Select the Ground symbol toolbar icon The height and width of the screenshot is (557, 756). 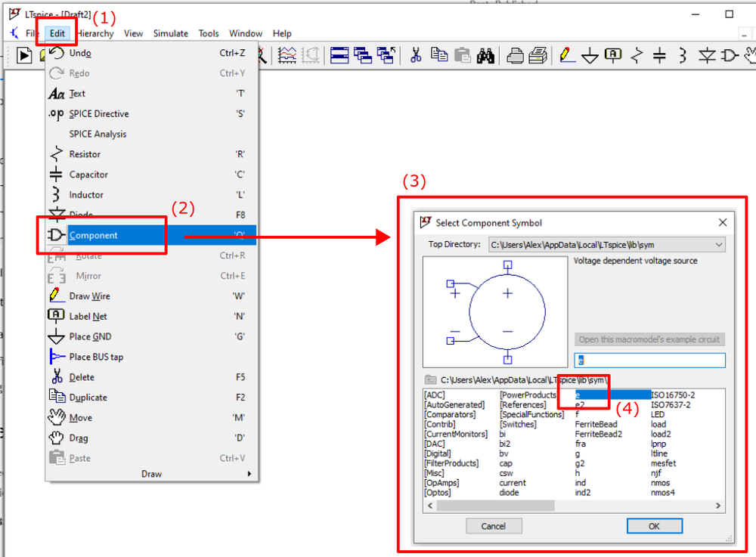[x=590, y=56]
